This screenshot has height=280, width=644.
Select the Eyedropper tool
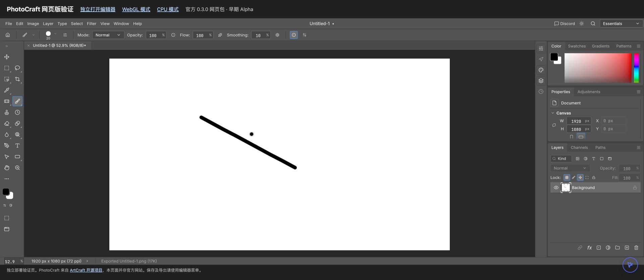click(x=7, y=90)
